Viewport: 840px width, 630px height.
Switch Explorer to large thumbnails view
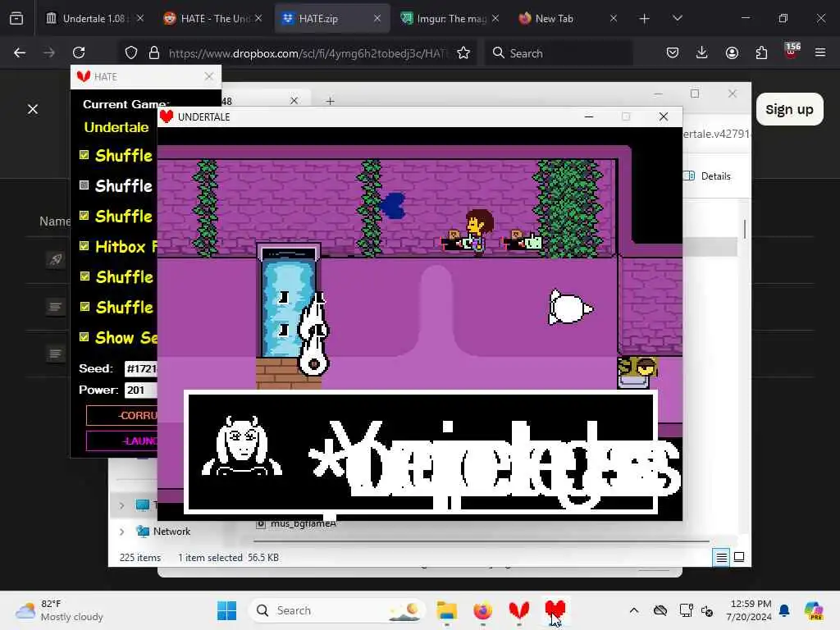pyautogui.click(x=739, y=558)
